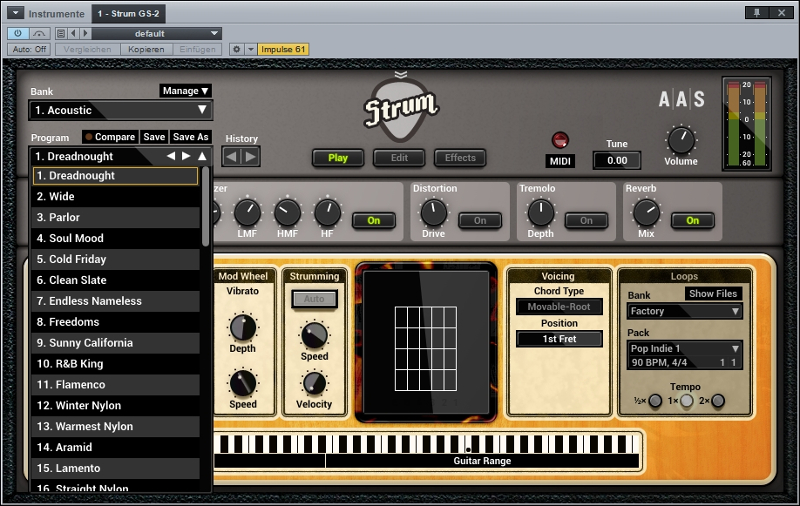Screen dimensions: 800x506
Task: Click the automation curve icon
Action: point(39,34)
